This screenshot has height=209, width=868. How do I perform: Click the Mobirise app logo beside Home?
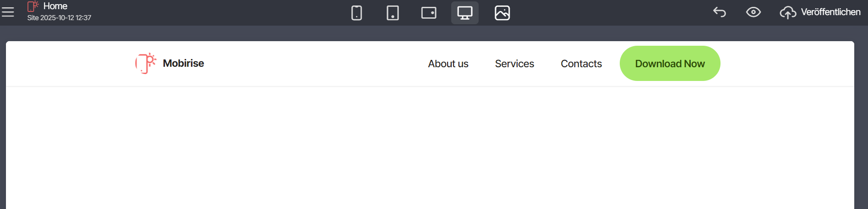pyautogui.click(x=33, y=6)
